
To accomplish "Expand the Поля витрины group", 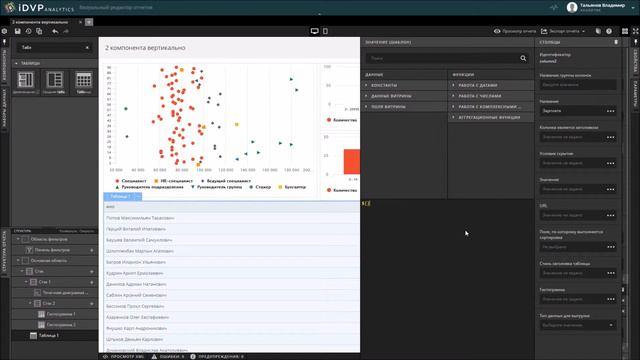I will tap(404, 107).
